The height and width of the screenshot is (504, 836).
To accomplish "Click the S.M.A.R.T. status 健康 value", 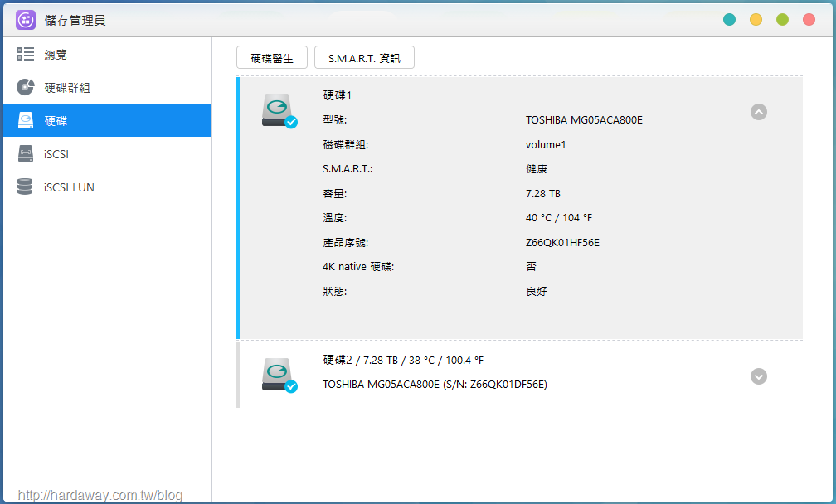I will pyautogui.click(x=537, y=169).
